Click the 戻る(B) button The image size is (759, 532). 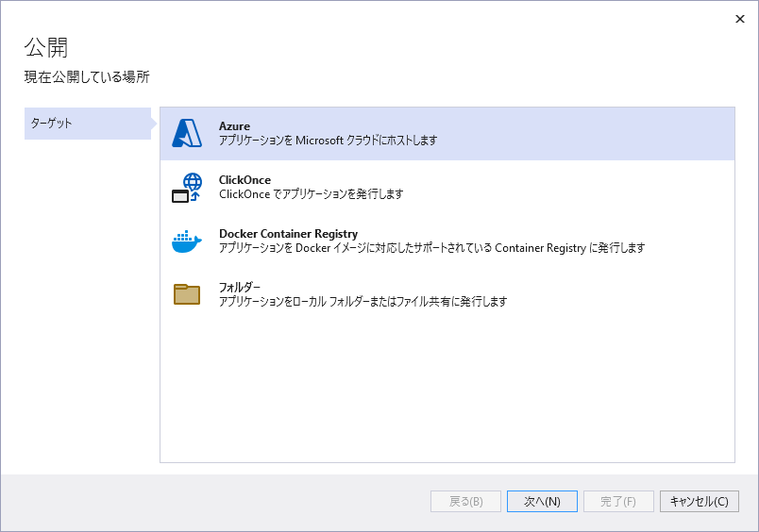pyautogui.click(x=465, y=502)
